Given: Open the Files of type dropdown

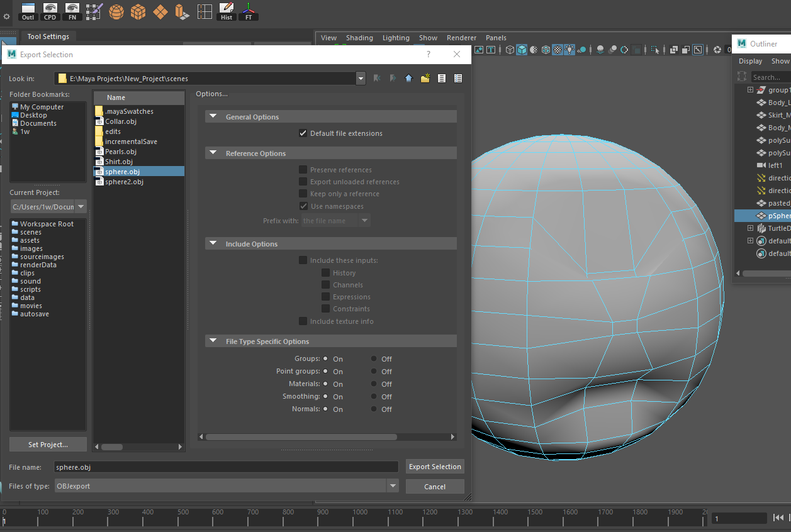Looking at the screenshot, I should (x=393, y=485).
